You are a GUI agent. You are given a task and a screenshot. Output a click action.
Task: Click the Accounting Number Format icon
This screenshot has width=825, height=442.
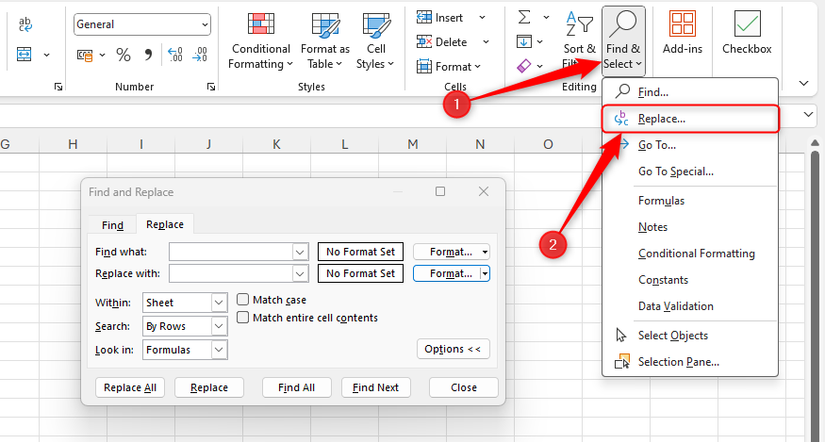pyautogui.click(x=85, y=55)
